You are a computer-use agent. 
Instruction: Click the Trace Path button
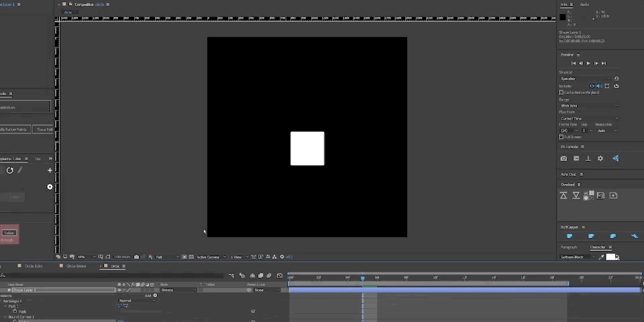pyautogui.click(x=43, y=129)
